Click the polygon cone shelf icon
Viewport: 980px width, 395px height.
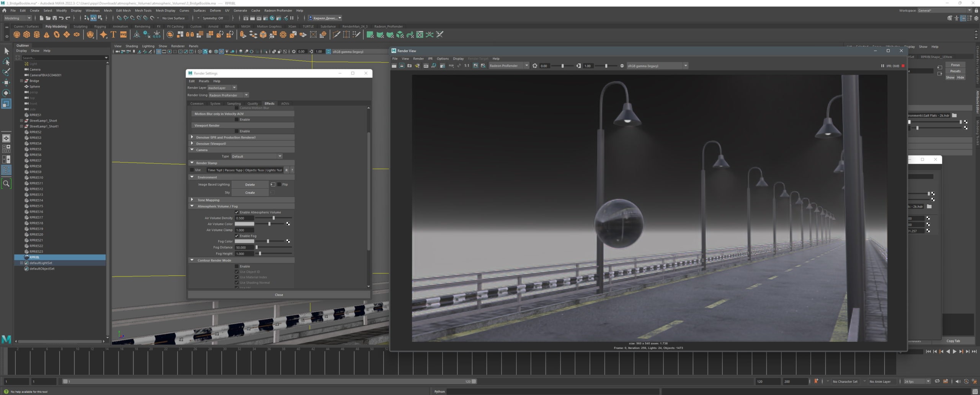click(x=47, y=35)
